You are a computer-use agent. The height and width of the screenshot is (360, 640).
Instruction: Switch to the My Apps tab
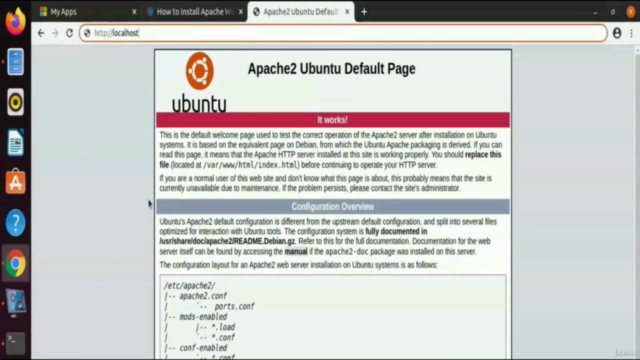pyautogui.click(x=87, y=12)
